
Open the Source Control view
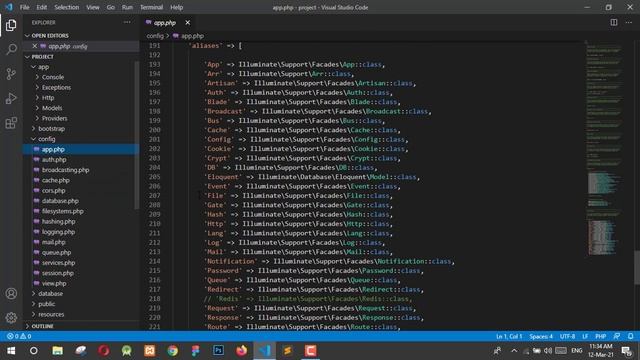[x=11, y=74]
